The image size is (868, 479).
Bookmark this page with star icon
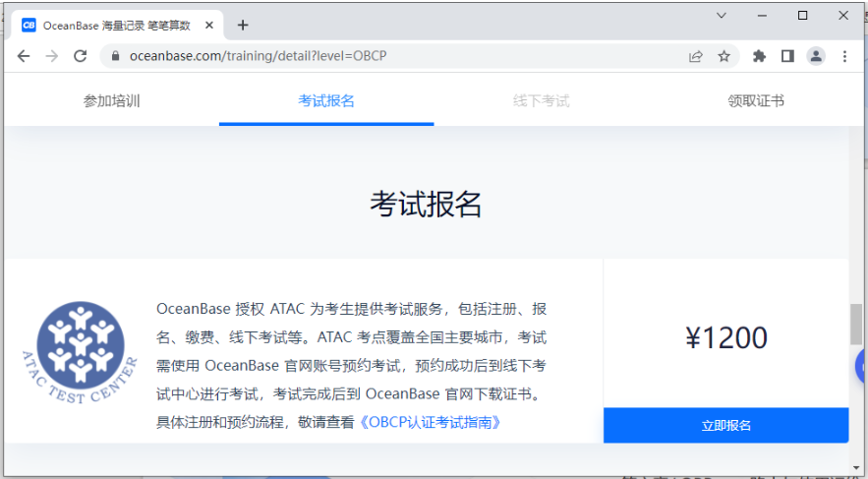(x=723, y=56)
